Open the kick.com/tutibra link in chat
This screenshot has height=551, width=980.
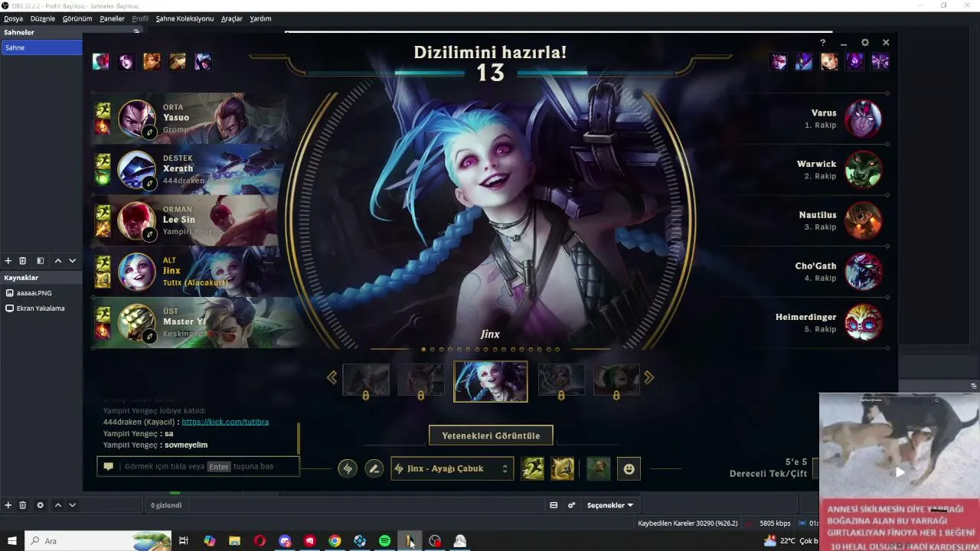[225, 422]
